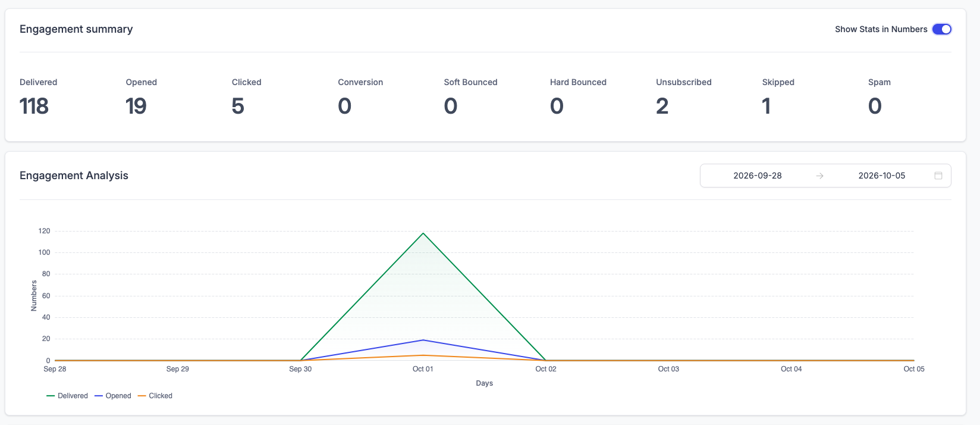Select the Opened stat value 19
This screenshot has width=980, height=425.
[136, 106]
